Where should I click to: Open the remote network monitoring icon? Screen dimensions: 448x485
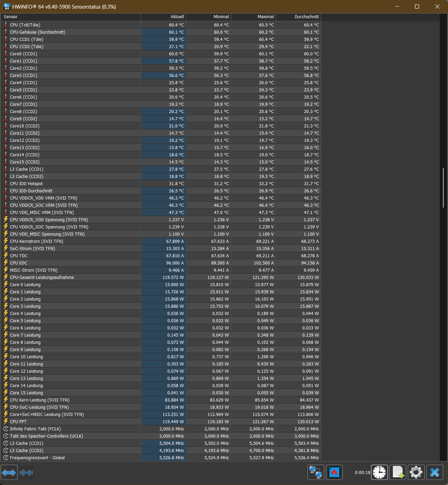(315, 472)
